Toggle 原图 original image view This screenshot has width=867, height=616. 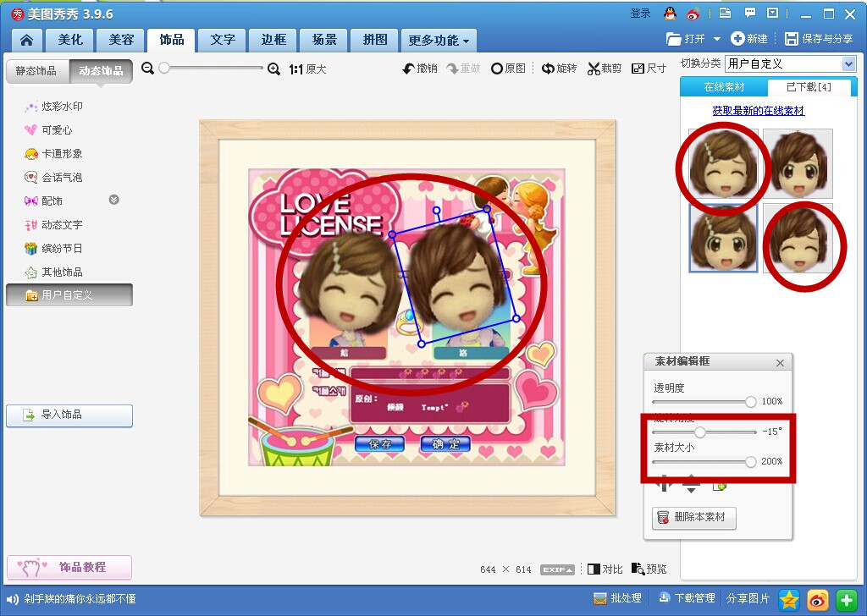[508, 69]
